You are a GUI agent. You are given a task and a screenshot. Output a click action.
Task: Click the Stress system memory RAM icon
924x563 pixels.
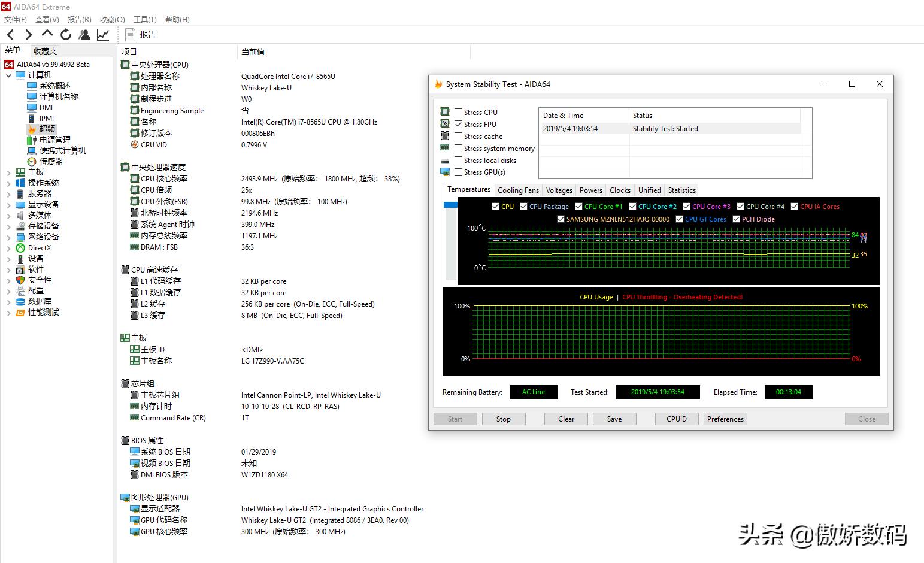click(x=445, y=148)
